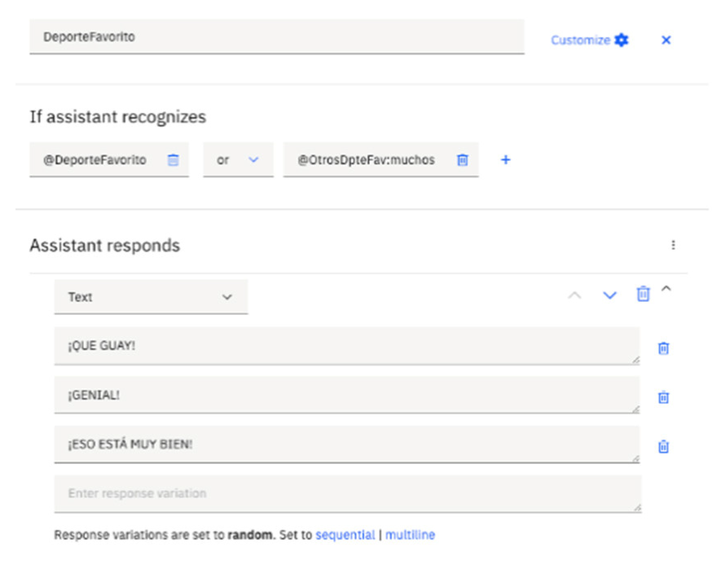Click the DeporteFavorito node name field
Image resolution: width=728 pixels, height=561 pixels.
point(276,37)
